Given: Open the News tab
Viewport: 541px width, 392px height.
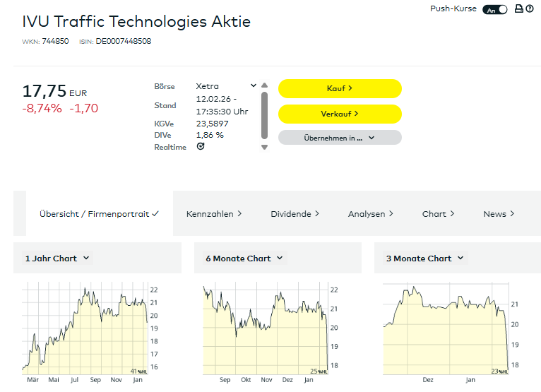Looking at the screenshot, I should click(499, 214).
